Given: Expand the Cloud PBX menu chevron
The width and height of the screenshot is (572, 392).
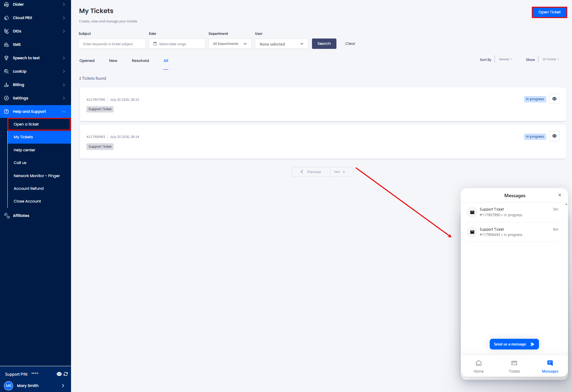Looking at the screenshot, I should [64, 18].
